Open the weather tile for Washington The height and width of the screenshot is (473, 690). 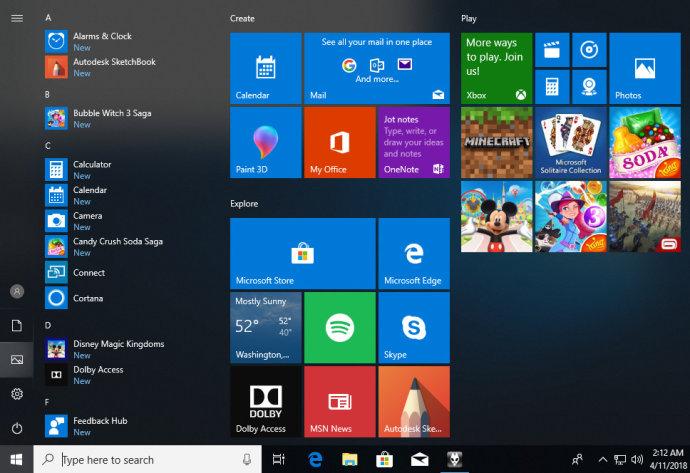[266, 328]
